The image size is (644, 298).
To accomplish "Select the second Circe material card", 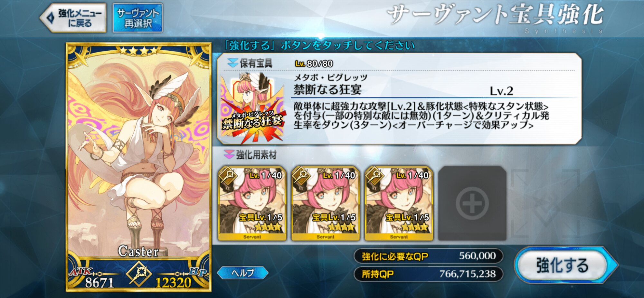I will [326, 203].
